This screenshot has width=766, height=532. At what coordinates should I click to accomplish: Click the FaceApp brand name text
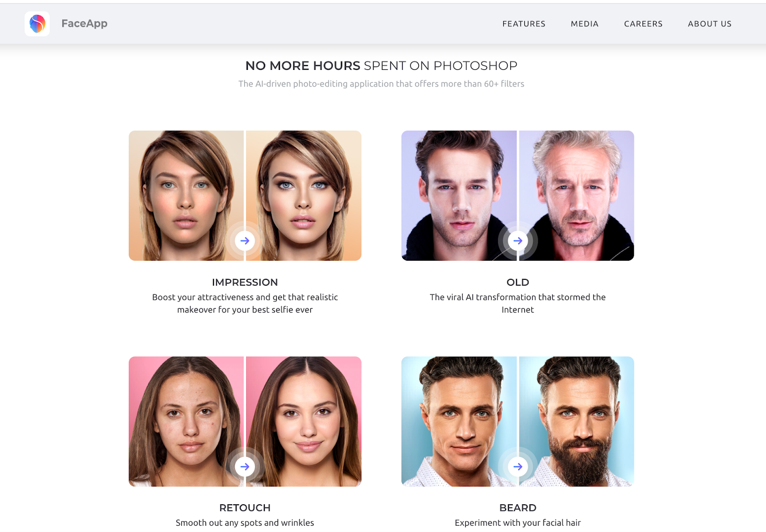(x=84, y=23)
